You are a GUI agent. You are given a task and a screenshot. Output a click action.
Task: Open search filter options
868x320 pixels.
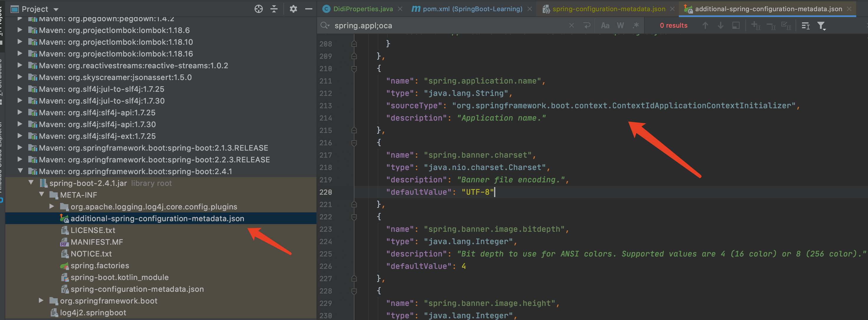click(821, 26)
